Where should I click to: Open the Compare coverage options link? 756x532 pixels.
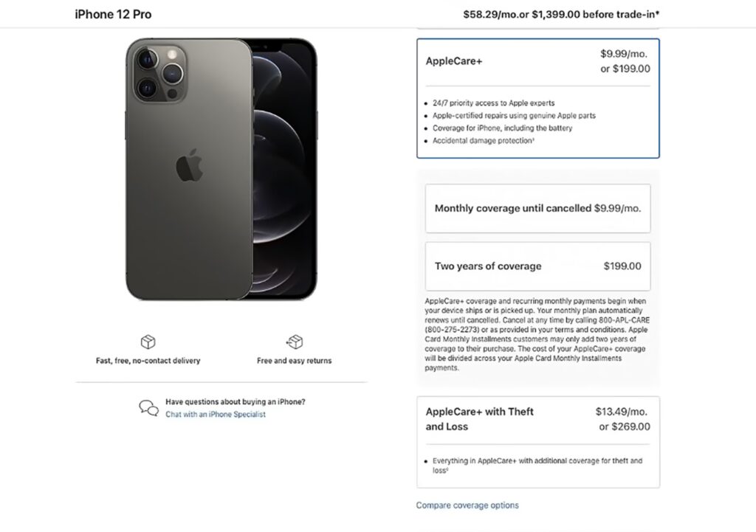tap(467, 505)
